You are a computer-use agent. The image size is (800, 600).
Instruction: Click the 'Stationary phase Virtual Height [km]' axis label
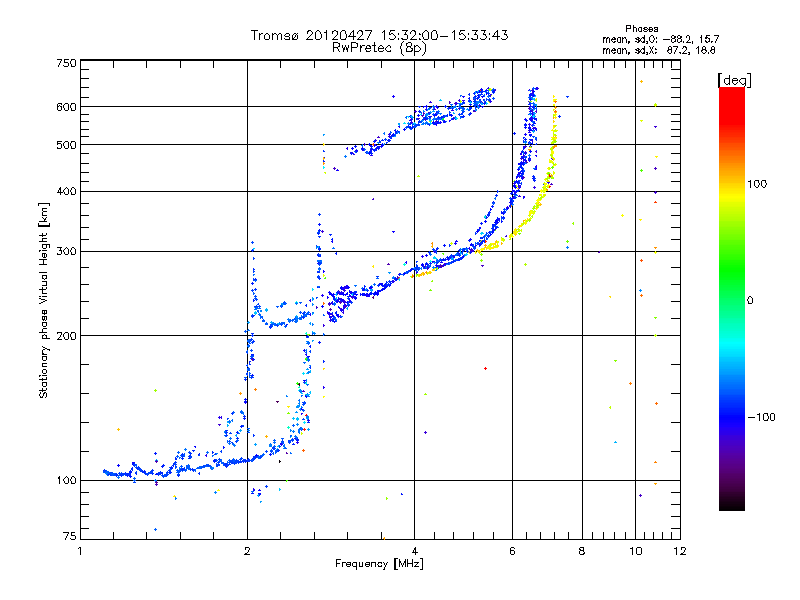point(44,301)
